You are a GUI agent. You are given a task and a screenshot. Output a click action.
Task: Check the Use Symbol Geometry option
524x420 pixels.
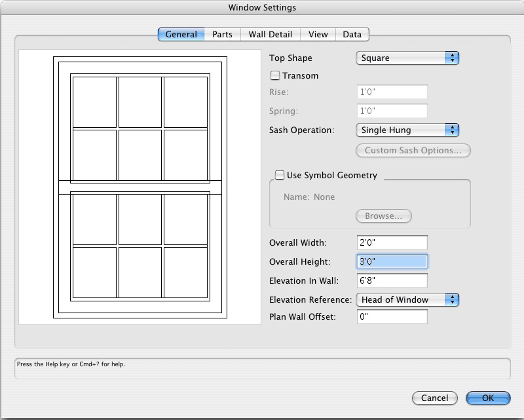pyautogui.click(x=280, y=175)
